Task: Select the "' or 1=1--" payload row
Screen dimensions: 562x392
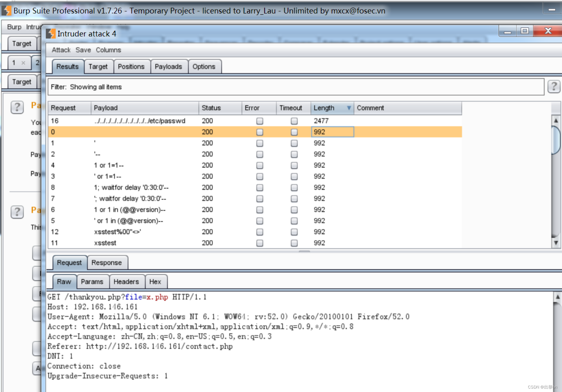Action: pos(255,176)
